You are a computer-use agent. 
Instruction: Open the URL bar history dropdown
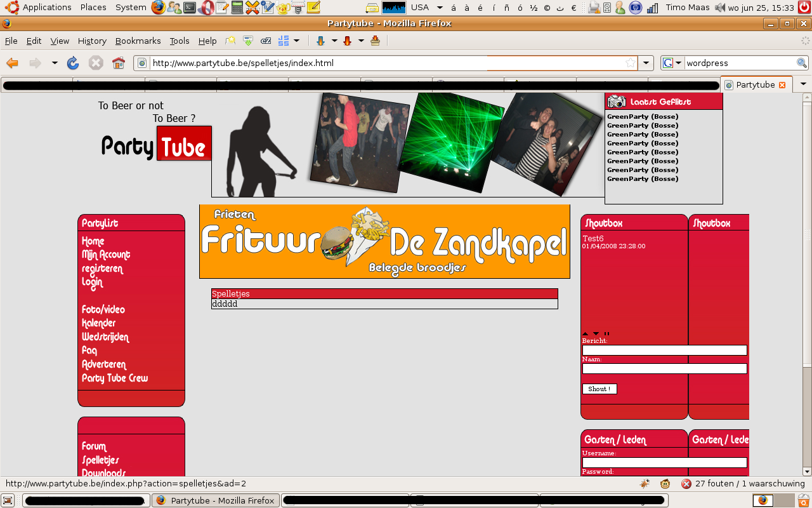click(646, 63)
